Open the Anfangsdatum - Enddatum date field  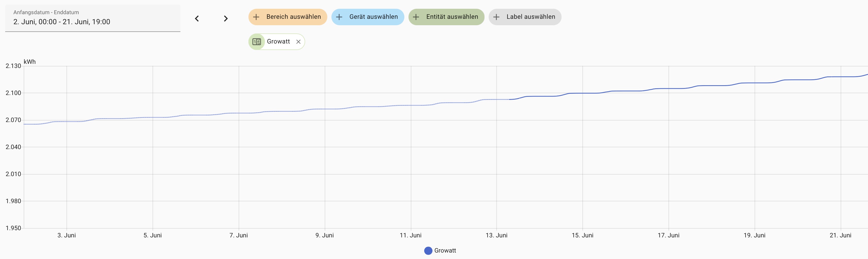(x=93, y=18)
